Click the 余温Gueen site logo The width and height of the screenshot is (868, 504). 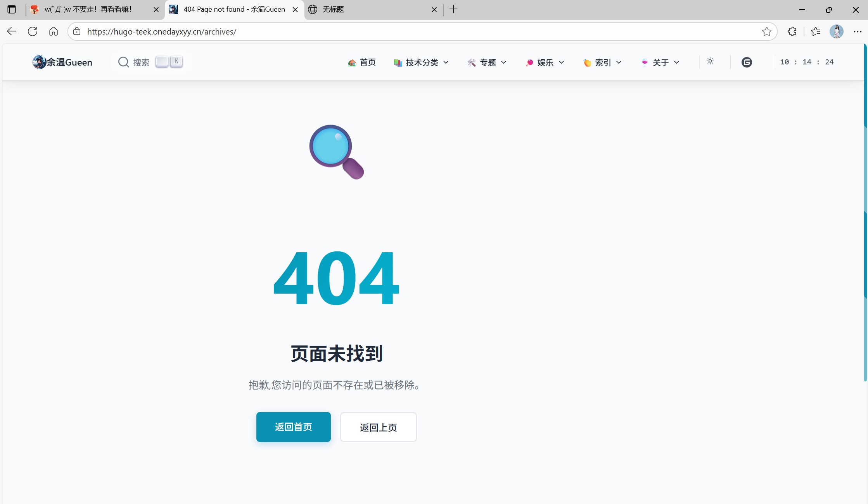click(62, 62)
